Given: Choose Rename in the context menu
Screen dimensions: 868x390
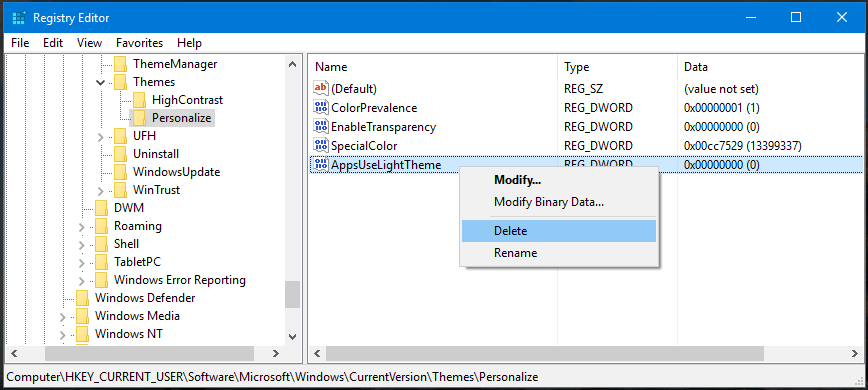Looking at the screenshot, I should pos(559,253).
